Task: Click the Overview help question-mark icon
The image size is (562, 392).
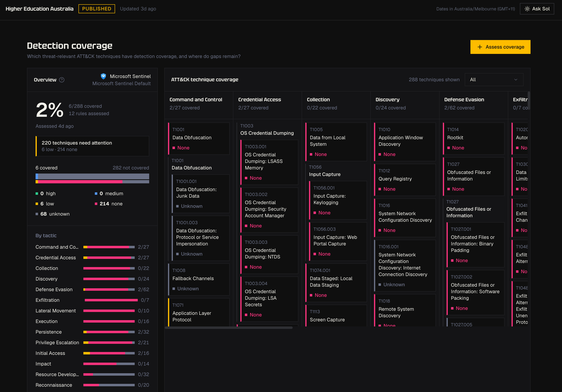Action: 62,80
